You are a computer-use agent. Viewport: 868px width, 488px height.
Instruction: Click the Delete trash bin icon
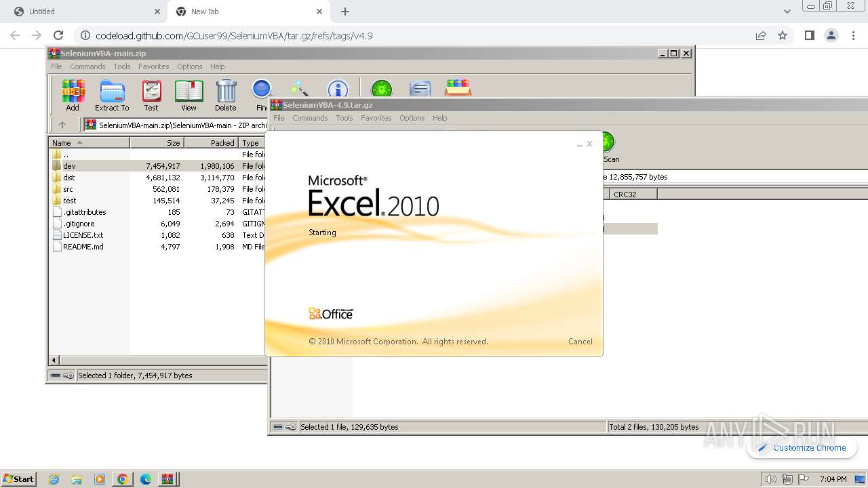pos(226,96)
